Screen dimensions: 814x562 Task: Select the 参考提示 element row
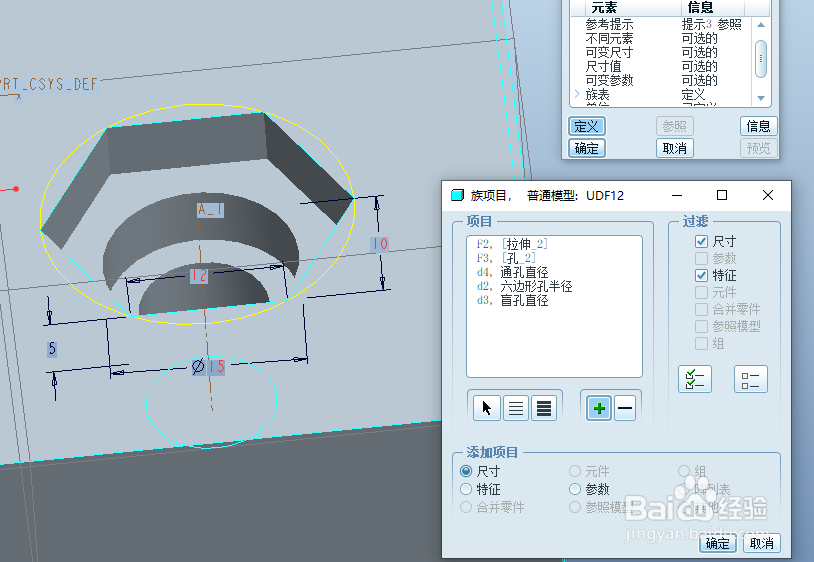661,24
